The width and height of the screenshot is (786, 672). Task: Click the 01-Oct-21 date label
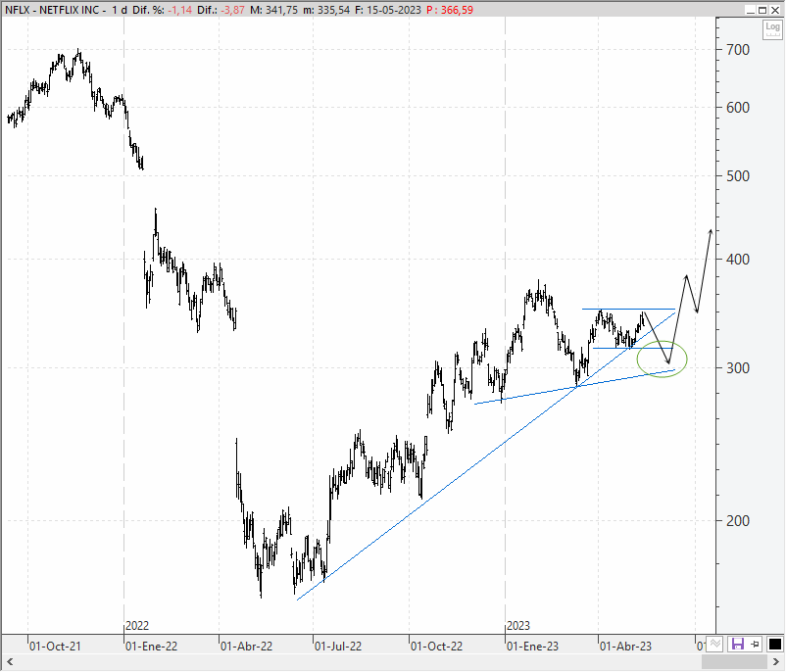[55, 646]
